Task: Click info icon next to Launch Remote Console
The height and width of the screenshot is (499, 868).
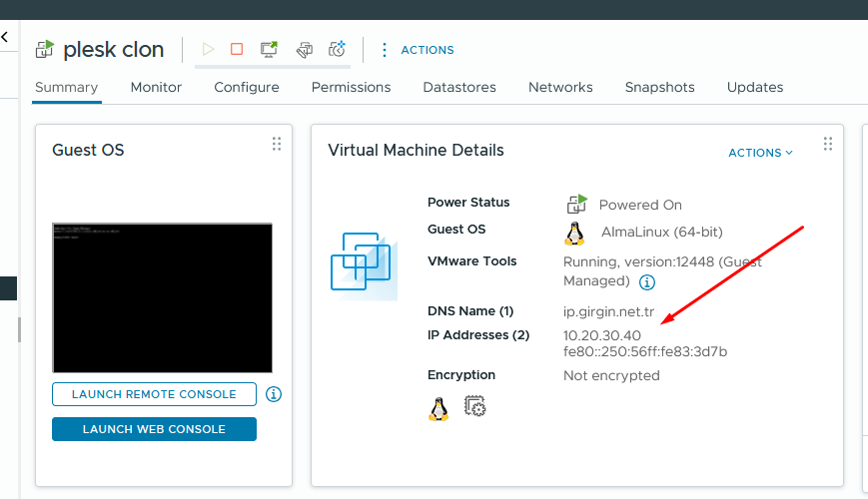Action: pyautogui.click(x=274, y=394)
